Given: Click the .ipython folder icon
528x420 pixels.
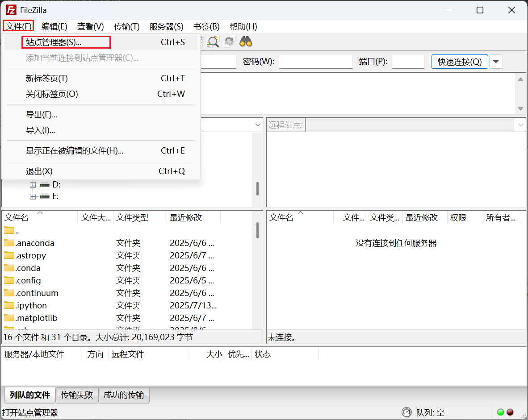Looking at the screenshot, I should coord(9,305).
